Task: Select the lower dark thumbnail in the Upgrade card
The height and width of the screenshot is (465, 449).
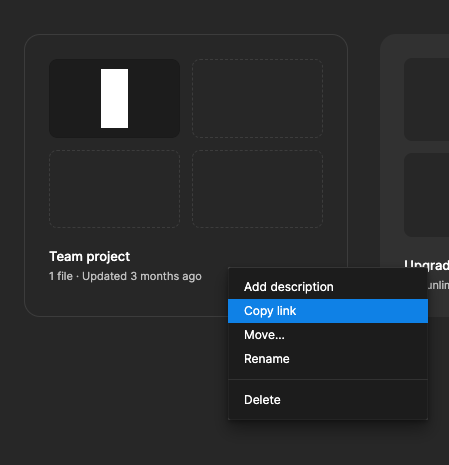Action: pos(427,195)
